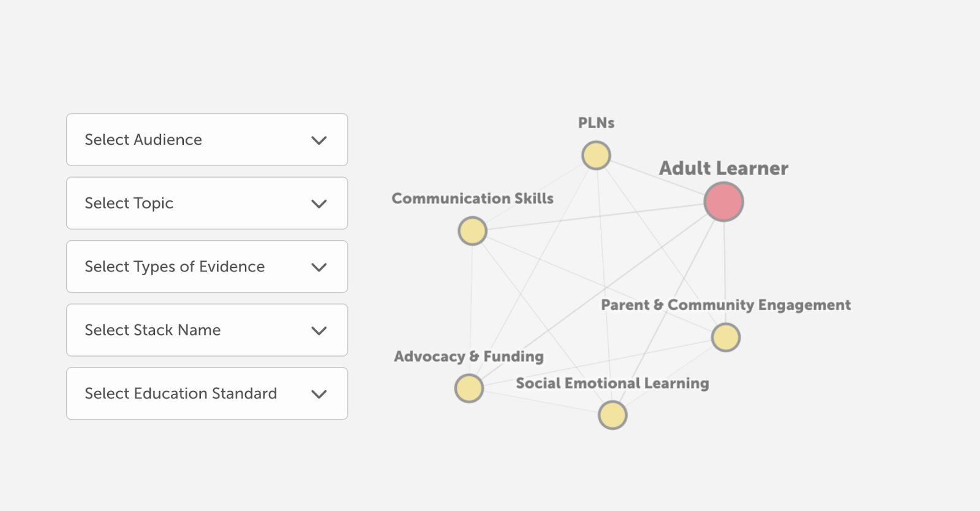980x511 pixels.
Task: Open the Select Audience dropdown
Action: [207, 140]
